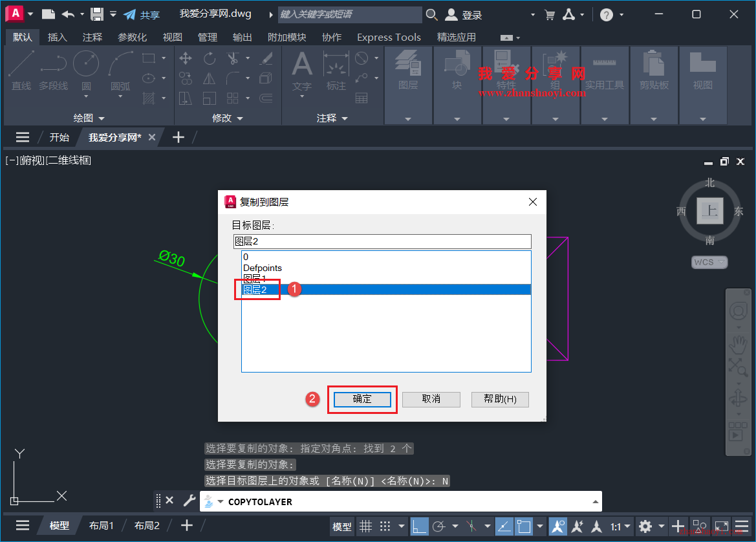Select the Line (直线) drawing tool

[21, 70]
